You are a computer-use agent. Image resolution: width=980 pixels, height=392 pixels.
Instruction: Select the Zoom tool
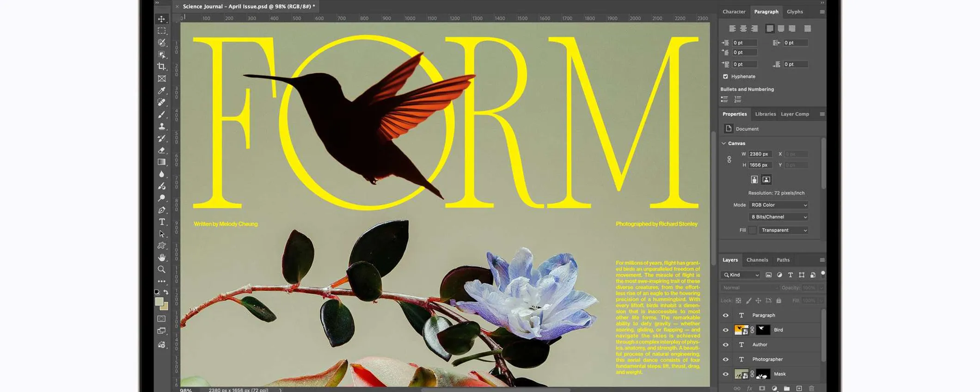[x=161, y=269]
